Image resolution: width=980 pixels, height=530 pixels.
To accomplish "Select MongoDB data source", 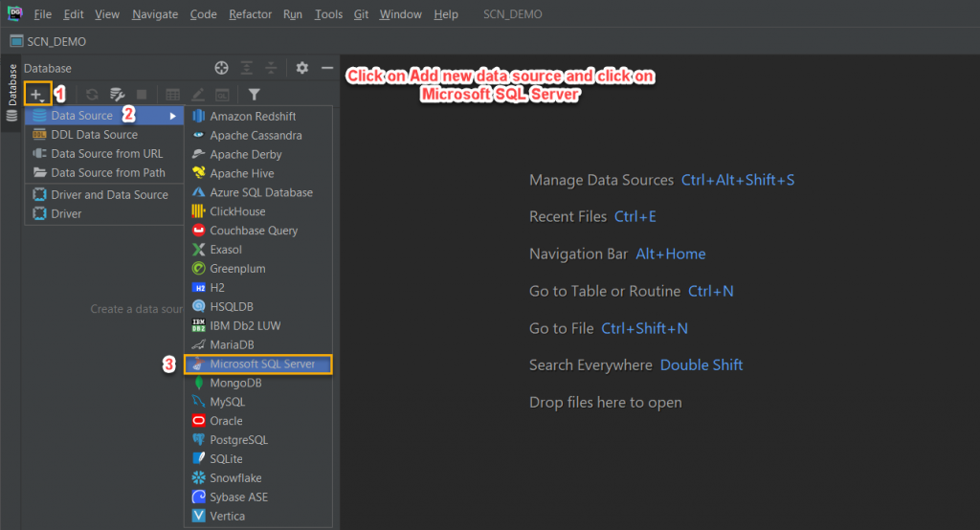I will 258,383.
